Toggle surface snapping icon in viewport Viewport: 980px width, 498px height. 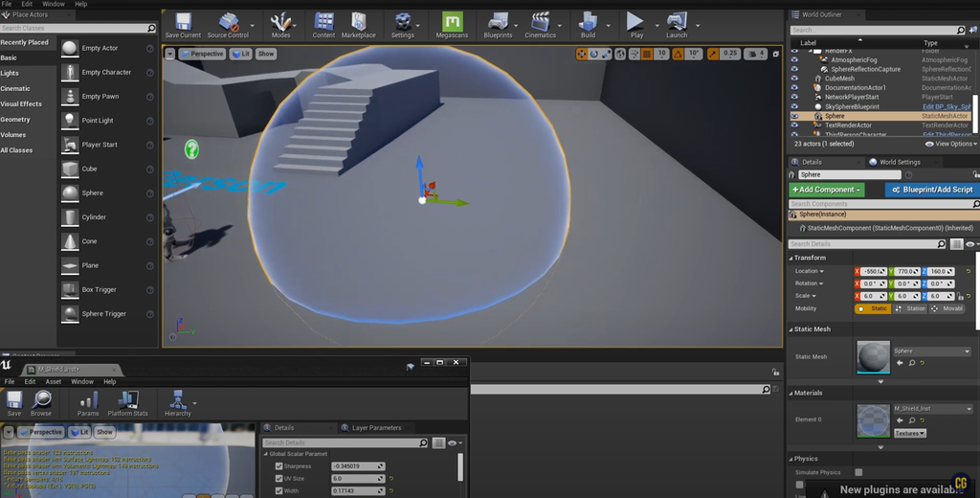pyautogui.click(x=634, y=54)
